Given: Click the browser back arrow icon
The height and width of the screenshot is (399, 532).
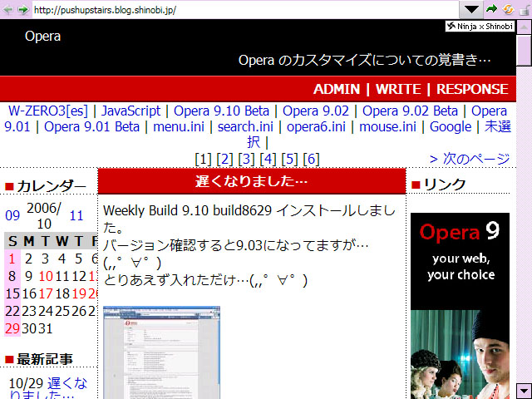Looking at the screenshot, I should click(x=7, y=9).
